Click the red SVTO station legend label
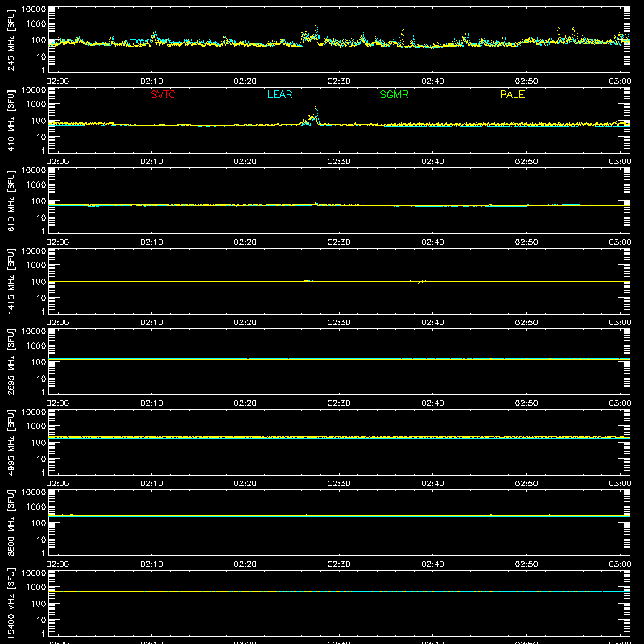Viewport: 644px width, 644px height. click(163, 94)
